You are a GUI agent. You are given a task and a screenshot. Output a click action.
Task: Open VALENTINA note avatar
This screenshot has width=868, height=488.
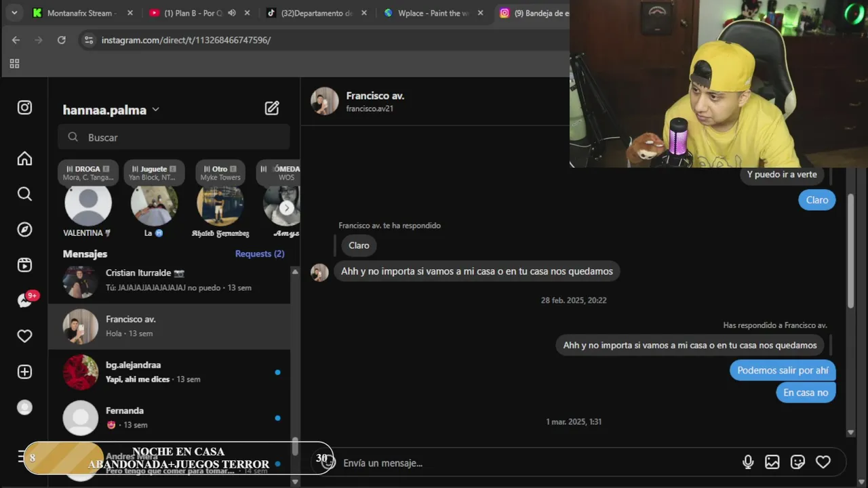point(88,203)
